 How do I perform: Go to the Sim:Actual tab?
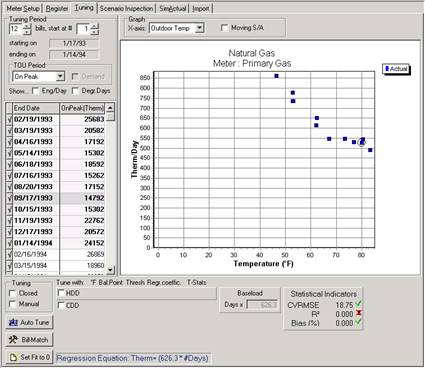(x=173, y=8)
